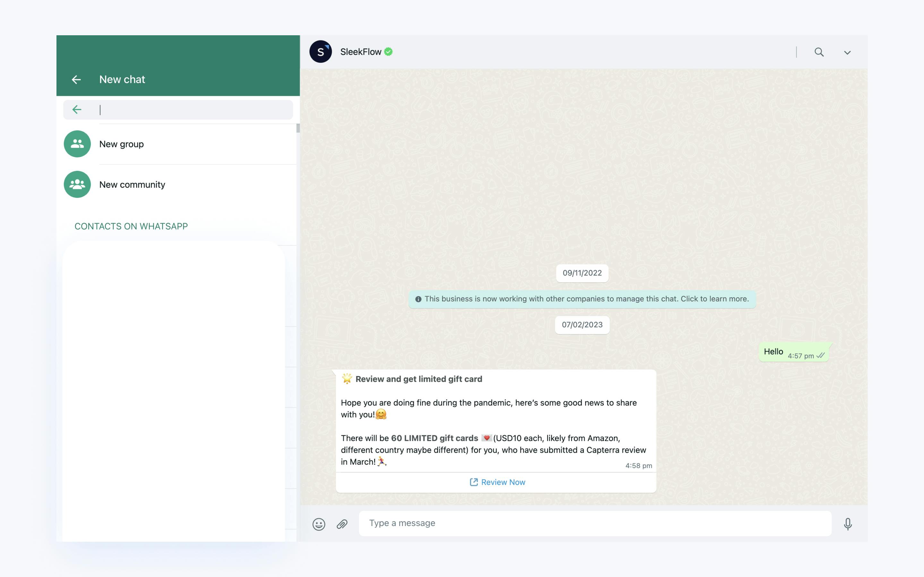The height and width of the screenshot is (577, 924).
Task: Click the back arrow in left panel header
Action: pos(76,79)
